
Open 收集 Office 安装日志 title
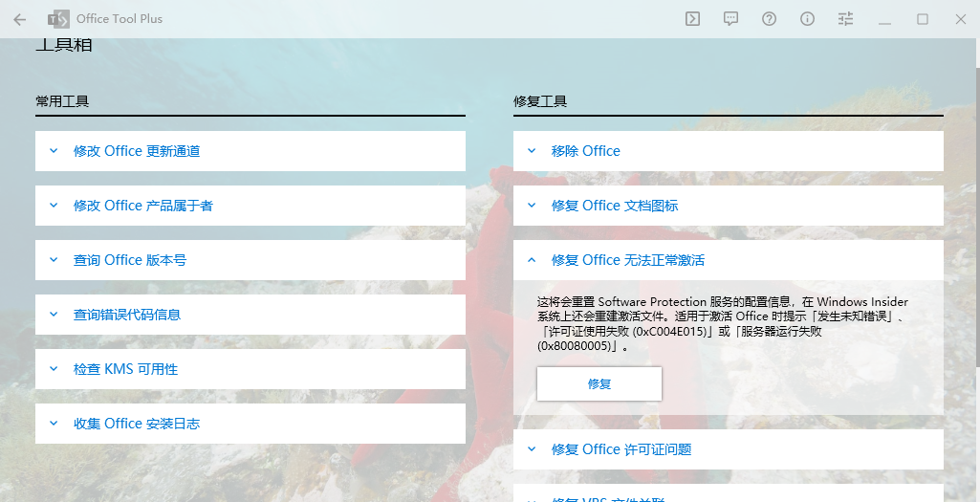pyautogui.click(x=137, y=424)
